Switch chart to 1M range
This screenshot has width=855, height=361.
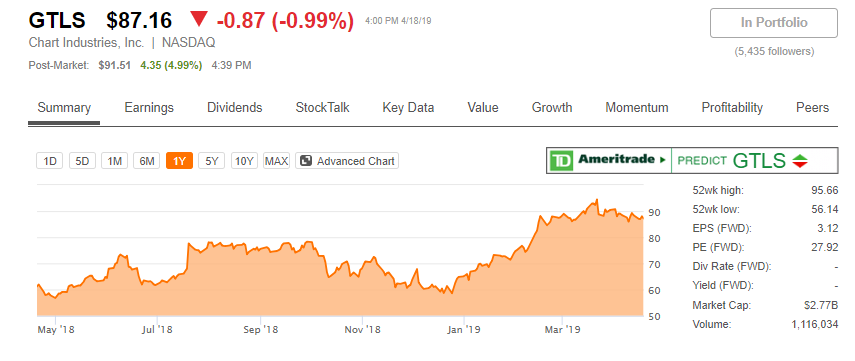pos(115,161)
